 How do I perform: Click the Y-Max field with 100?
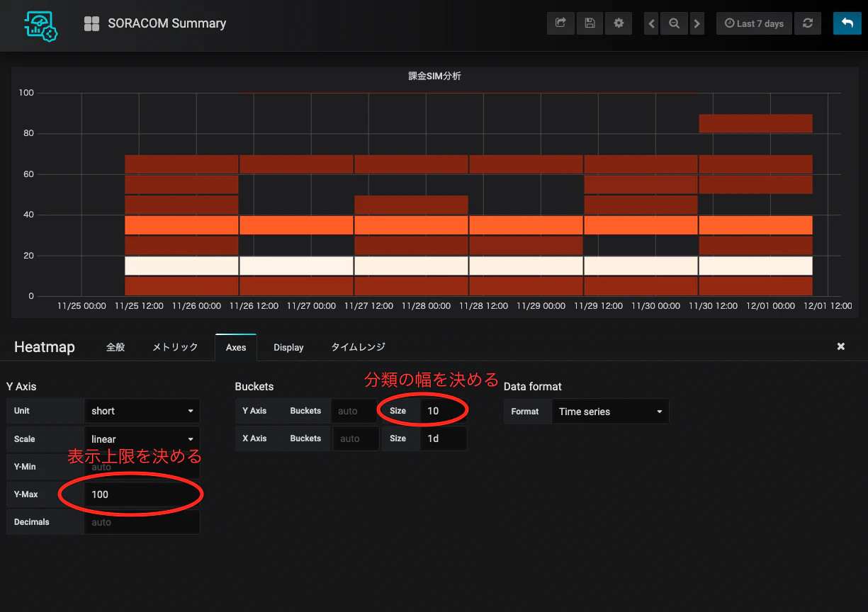coord(142,494)
